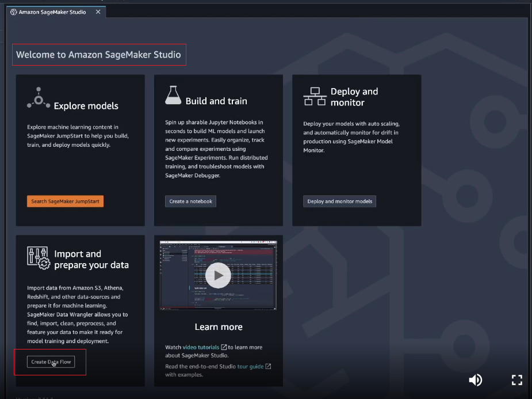The height and width of the screenshot is (399, 532).
Task: Click external-link icon beside tour guide
Action: coord(268,366)
